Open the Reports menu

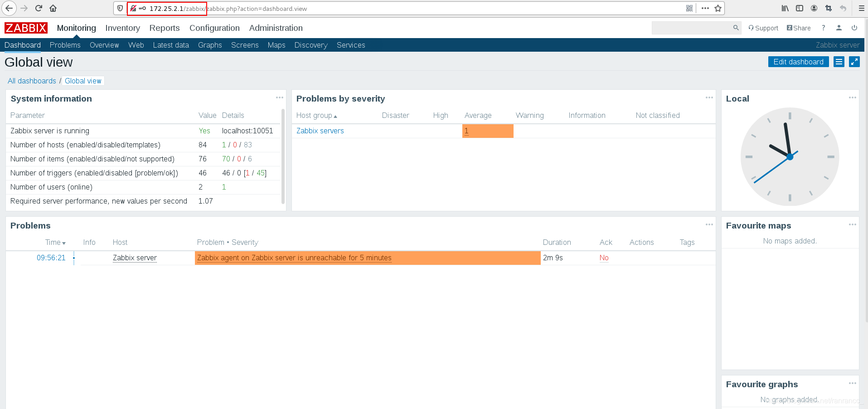pyautogui.click(x=165, y=28)
